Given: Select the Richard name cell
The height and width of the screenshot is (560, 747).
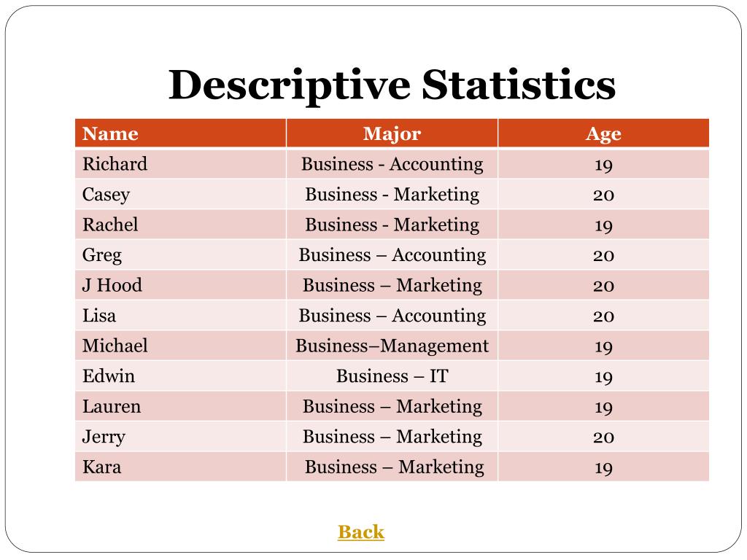Looking at the screenshot, I should 181,164.
